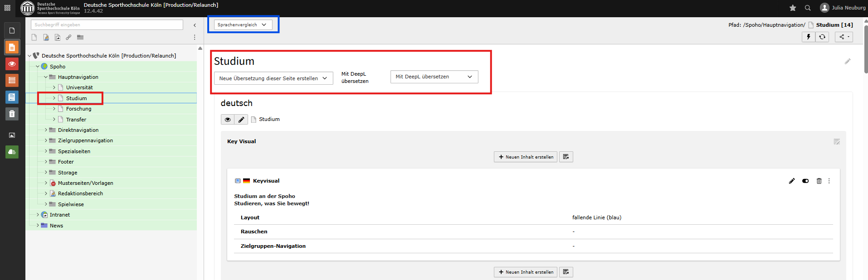Delete the Keyvisual content element
868x280 pixels.
click(819, 181)
